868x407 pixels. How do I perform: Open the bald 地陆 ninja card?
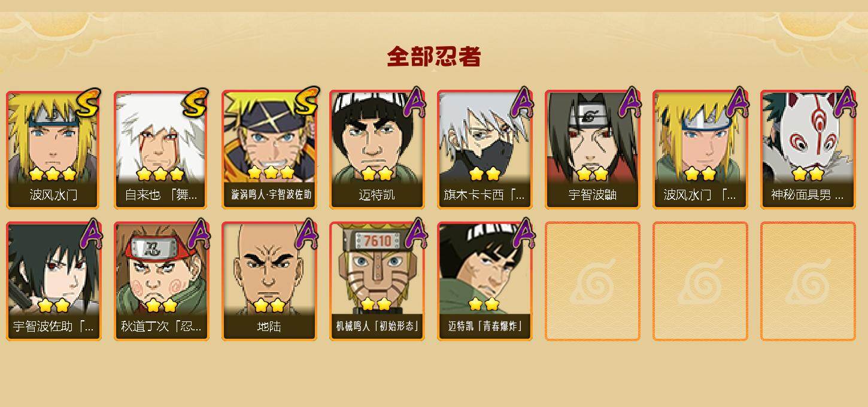pyautogui.click(x=269, y=281)
